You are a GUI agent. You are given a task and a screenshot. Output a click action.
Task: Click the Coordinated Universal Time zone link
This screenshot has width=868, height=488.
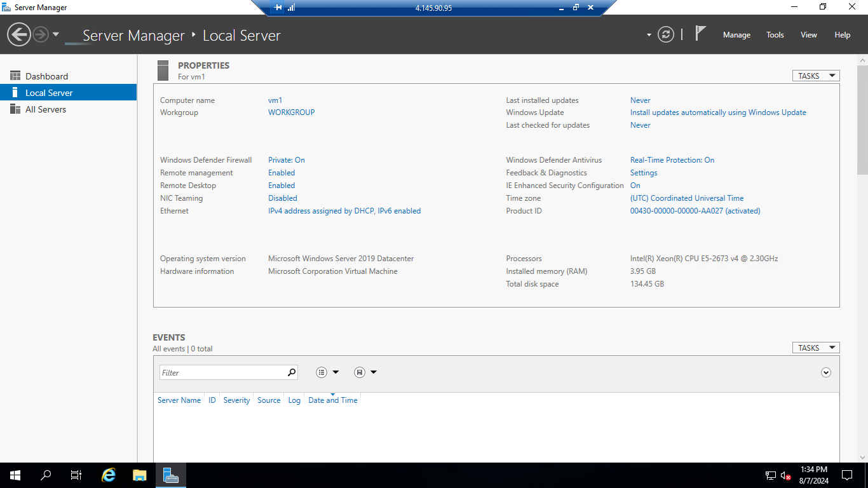click(687, 198)
